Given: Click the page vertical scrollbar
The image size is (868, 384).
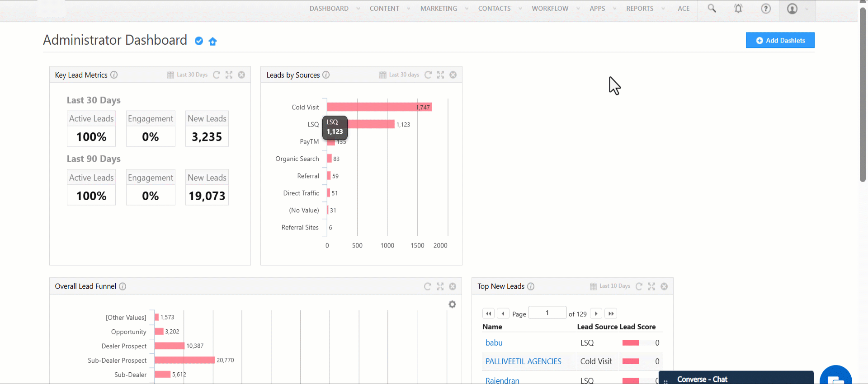Looking at the screenshot, I should click(863, 95).
